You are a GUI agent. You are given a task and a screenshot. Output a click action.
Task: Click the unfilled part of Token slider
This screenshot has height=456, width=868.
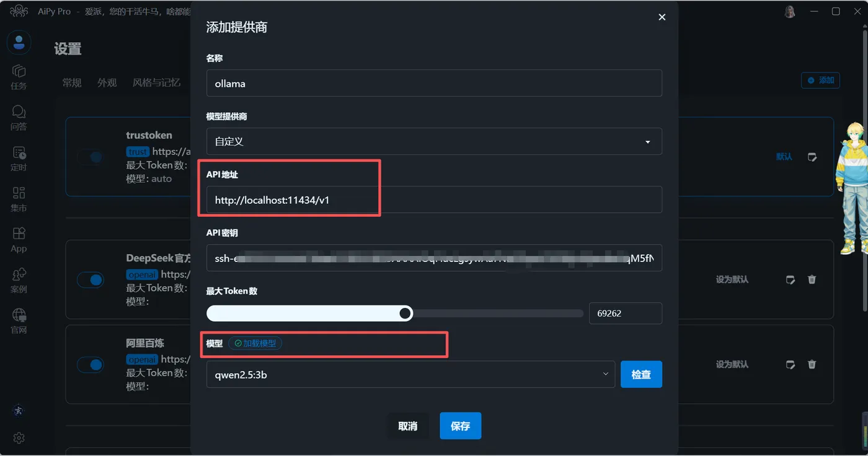[498, 313]
